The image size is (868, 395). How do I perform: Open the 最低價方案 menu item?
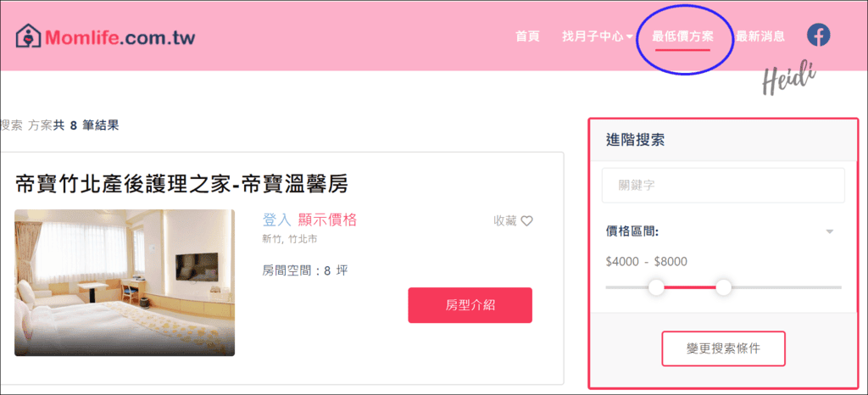pyautogui.click(x=682, y=37)
